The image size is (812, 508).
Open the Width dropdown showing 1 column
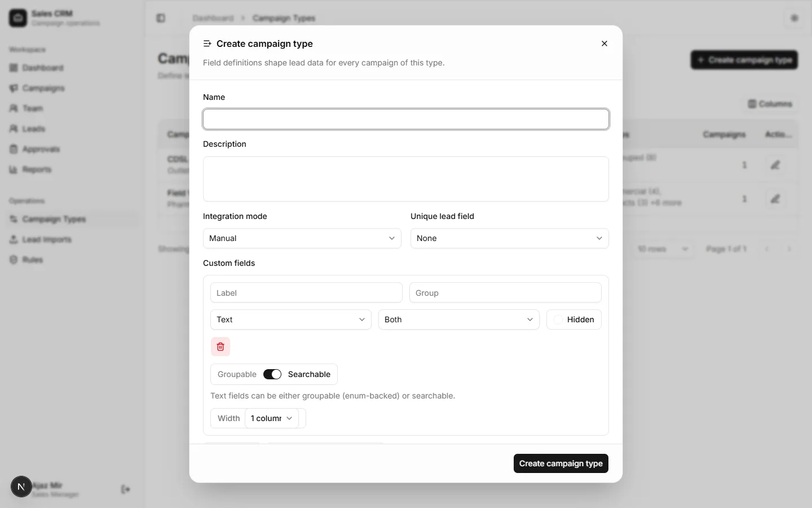click(x=272, y=418)
